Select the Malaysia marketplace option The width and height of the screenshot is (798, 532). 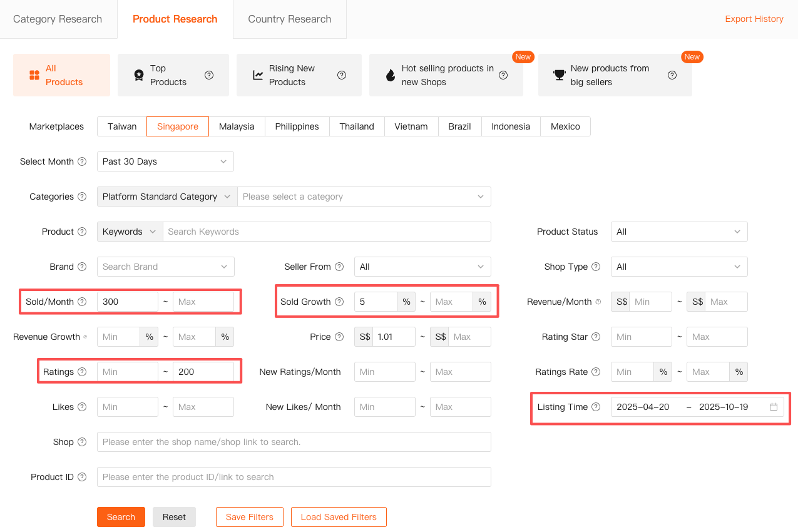tap(237, 126)
